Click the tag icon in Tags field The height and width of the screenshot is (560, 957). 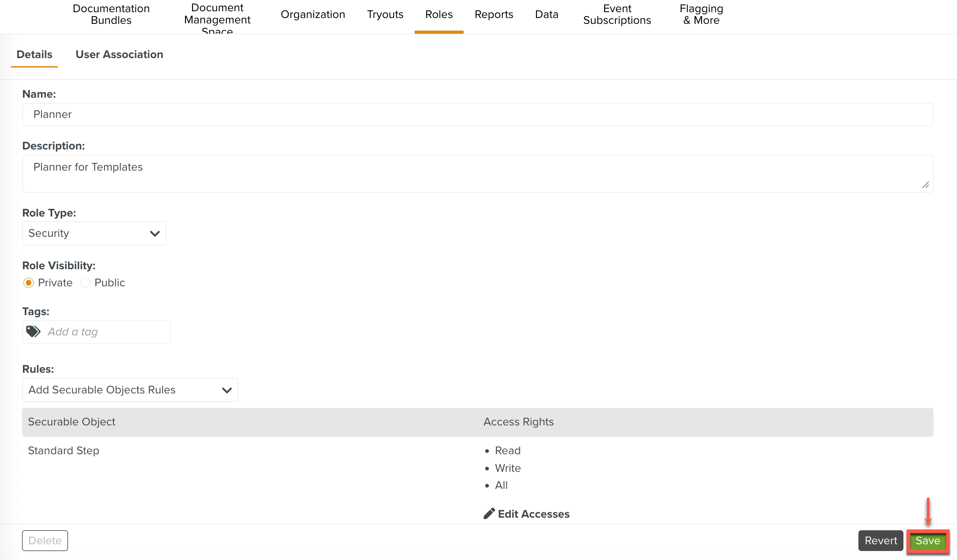pos(33,332)
